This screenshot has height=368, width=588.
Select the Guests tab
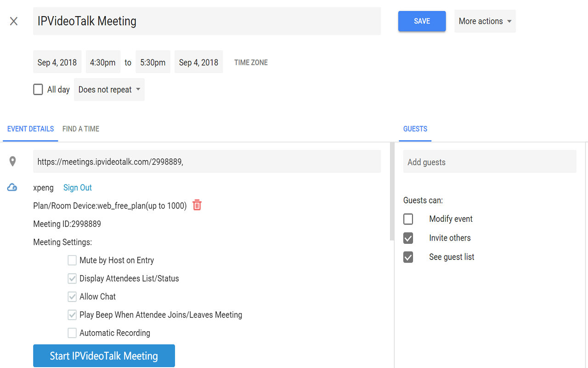pyautogui.click(x=415, y=129)
